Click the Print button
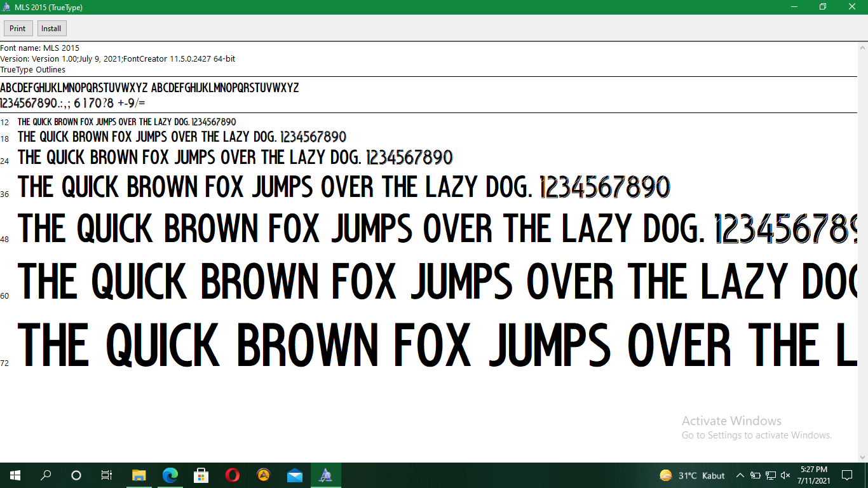The image size is (868, 488). (18, 28)
